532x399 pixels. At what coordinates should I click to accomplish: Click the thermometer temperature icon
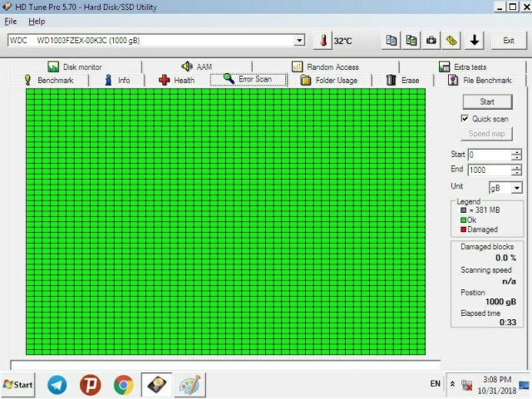coord(323,40)
